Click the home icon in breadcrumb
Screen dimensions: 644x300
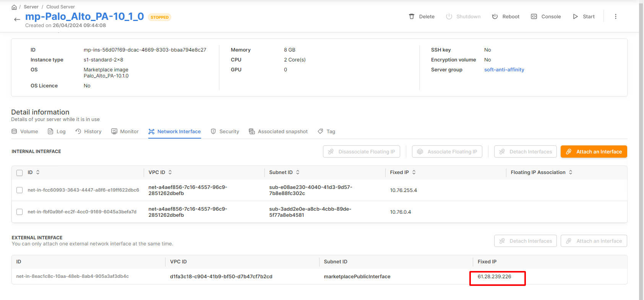tap(14, 7)
